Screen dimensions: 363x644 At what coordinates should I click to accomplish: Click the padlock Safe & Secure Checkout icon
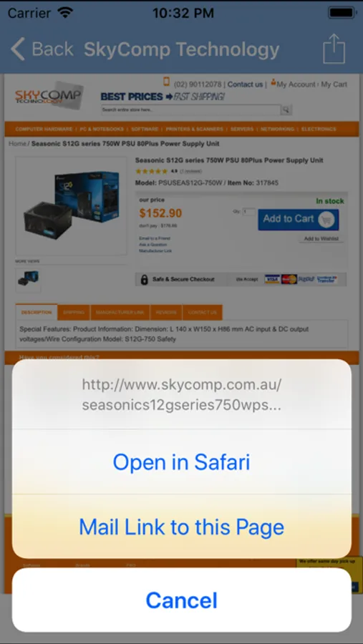pyautogui.click(x=144, y=280)
